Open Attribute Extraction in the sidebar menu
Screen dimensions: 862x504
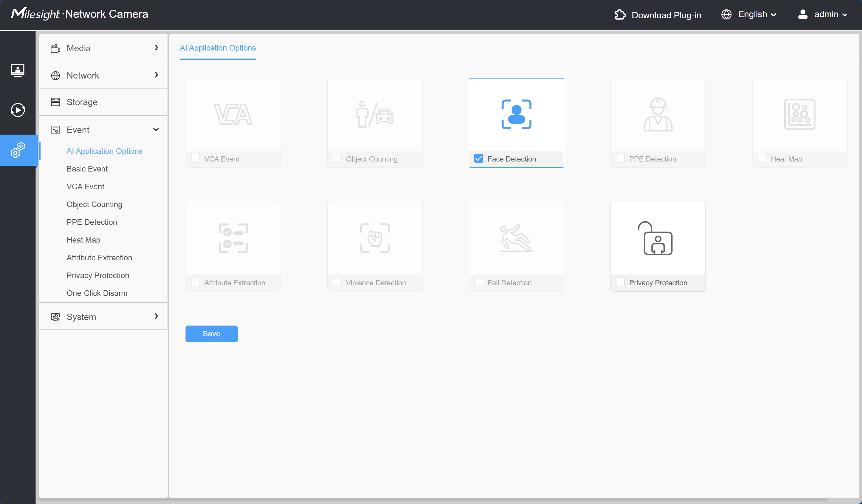[99, 258]
